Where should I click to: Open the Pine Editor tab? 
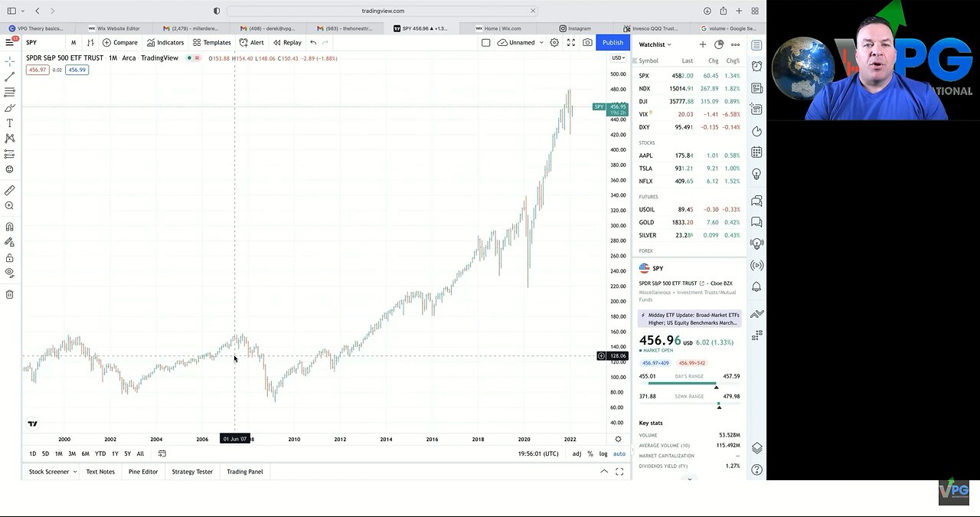(143, 472)
